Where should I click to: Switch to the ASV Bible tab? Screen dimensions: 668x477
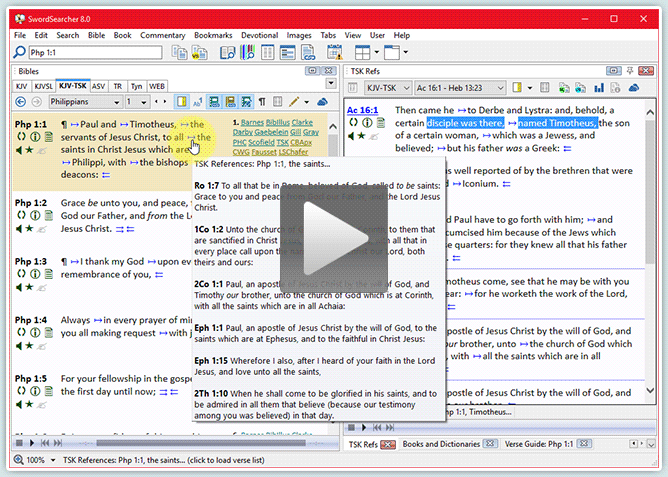tap(98, 86)
